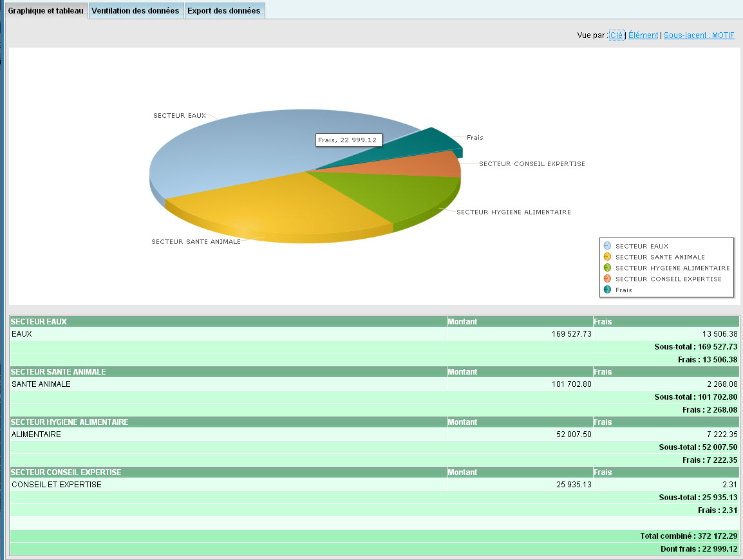The width and height of the screenshot is (743, 560).
Task: Click 'Total combiné : 372 172.29' line
Action: coord(688,536)
